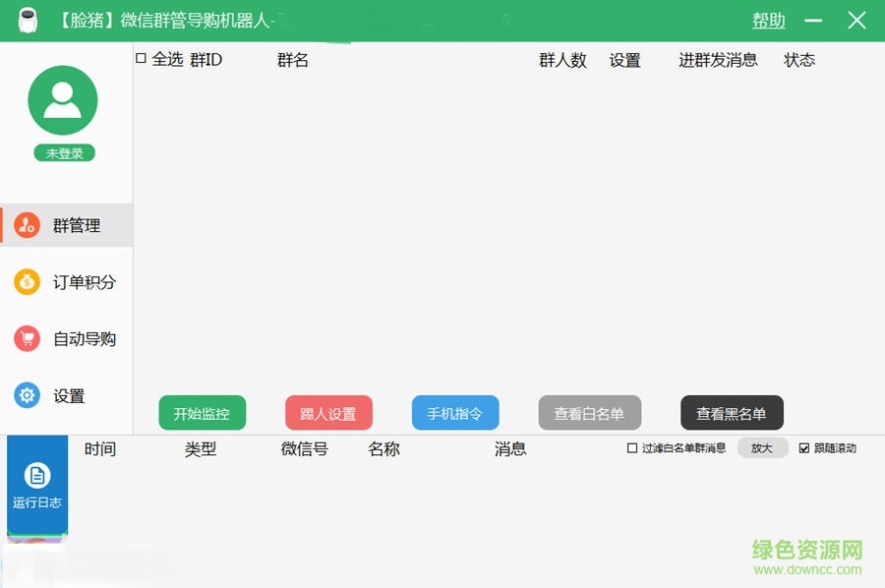Screen dimensions: 885x588
Task: Select the 群管理 sidebar icon
Action: pos(25,225)
